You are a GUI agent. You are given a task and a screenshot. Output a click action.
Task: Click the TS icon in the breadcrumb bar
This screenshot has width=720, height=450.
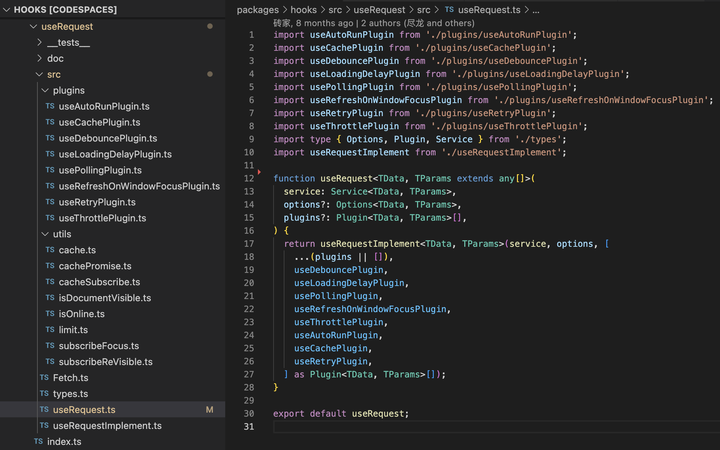449,9
